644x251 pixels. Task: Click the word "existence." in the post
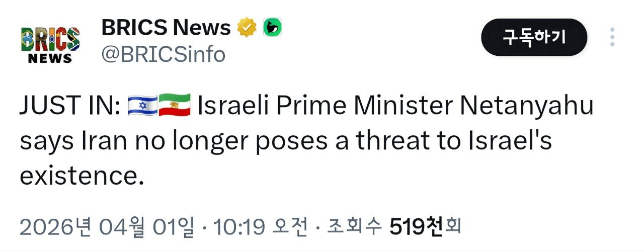point(78,176)
